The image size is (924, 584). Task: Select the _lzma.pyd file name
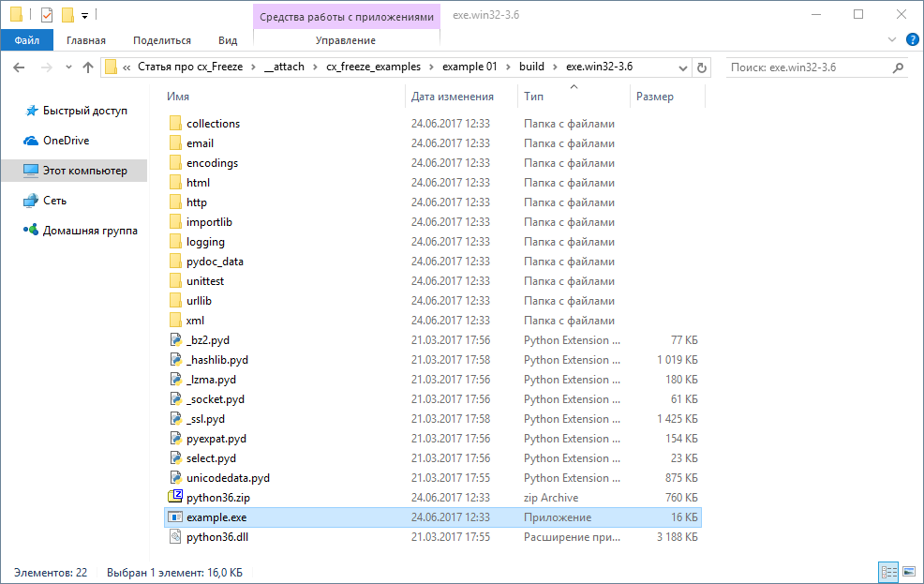(211, 380)
